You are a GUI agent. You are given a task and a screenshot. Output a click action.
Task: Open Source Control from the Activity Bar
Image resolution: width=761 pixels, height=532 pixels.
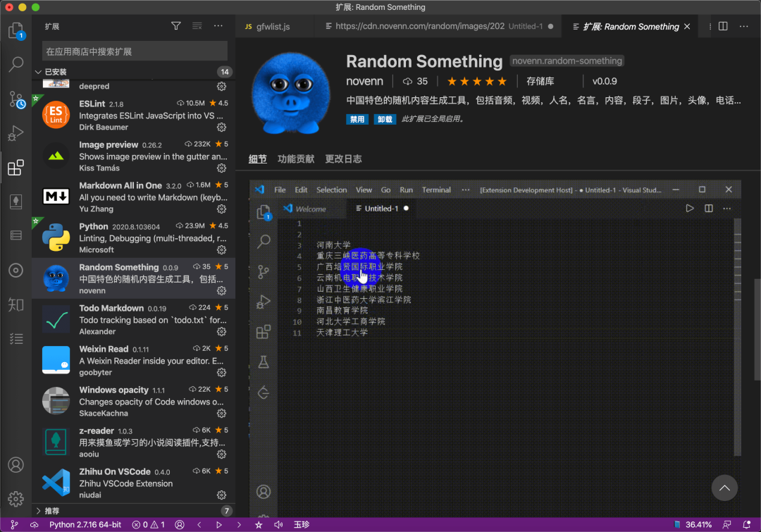click(x=16, y=99)
